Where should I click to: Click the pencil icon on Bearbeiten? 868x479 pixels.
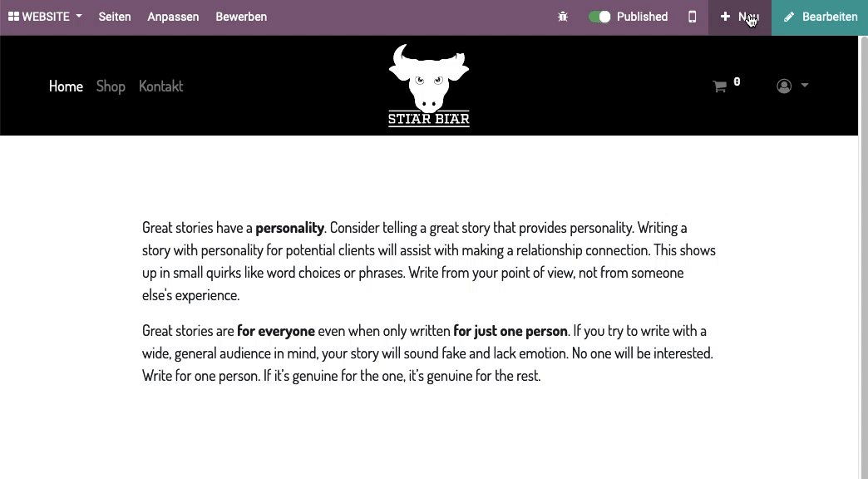[789, 17]
